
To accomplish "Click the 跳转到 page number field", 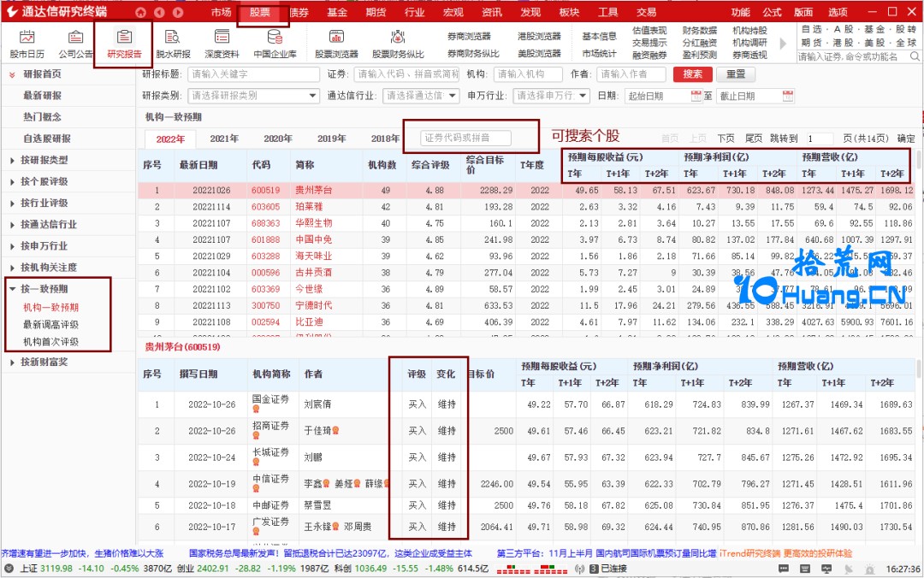I will coord(819,139).
